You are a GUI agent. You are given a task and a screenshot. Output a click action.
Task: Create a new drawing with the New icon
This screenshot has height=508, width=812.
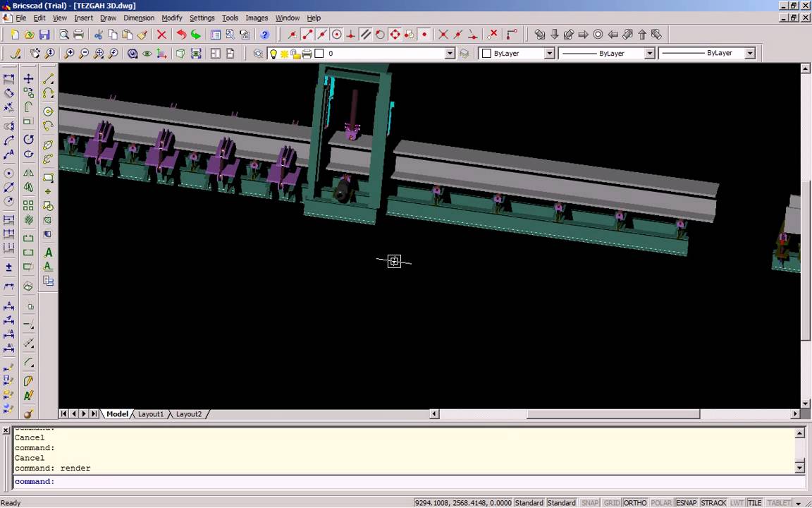pos(15,35)
